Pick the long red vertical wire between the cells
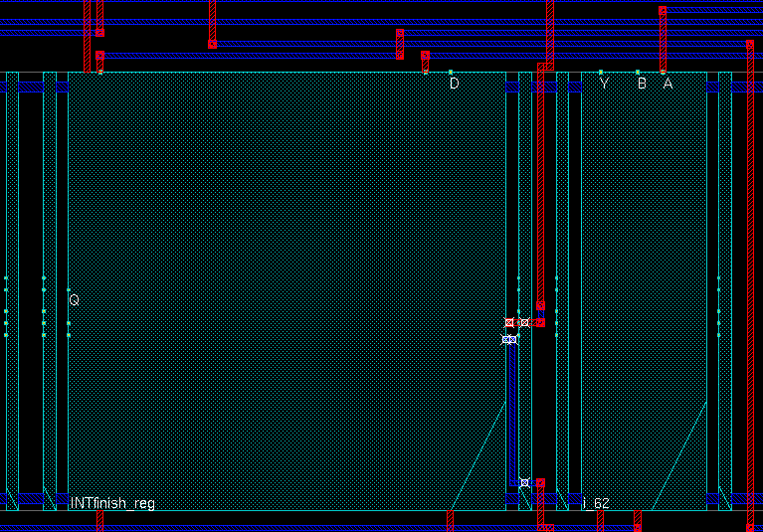Viewport: 763px width, 532px height. 540,186
